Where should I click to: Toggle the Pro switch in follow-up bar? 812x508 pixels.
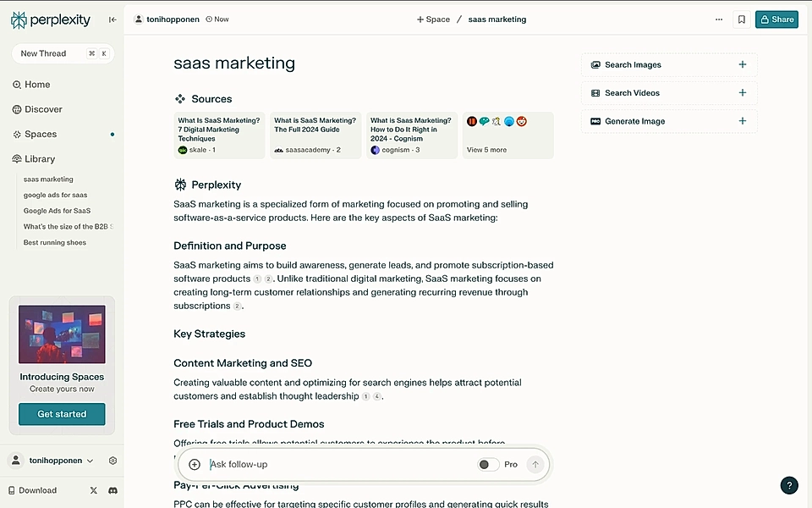[x=486, y=464]
